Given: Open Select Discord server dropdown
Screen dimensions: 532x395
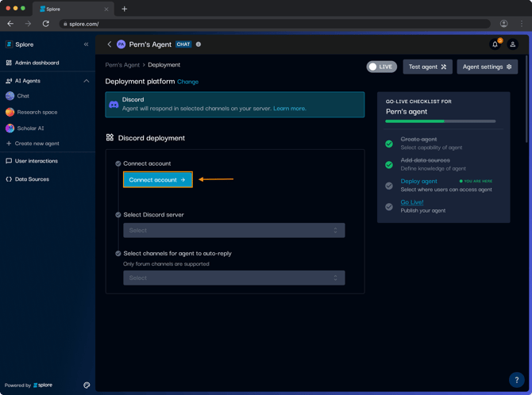Looking at the screenshot, I should [x=234, y=230].
